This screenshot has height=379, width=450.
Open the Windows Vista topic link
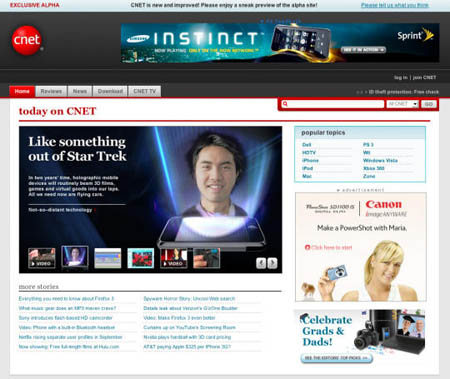pyautogui.click(x=380, y=160)
